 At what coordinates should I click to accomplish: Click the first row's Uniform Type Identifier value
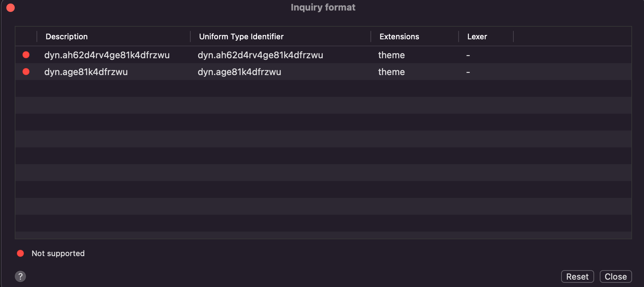[260, 55]
